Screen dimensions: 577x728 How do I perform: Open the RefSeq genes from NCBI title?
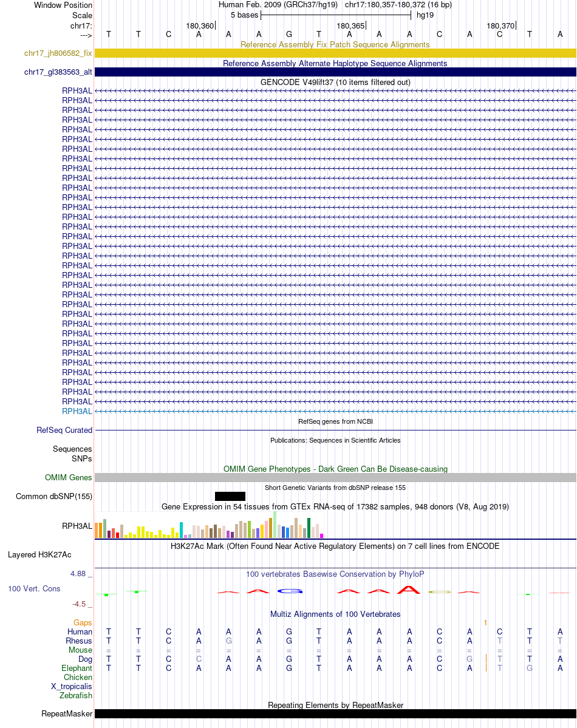(x=335, y=421)
